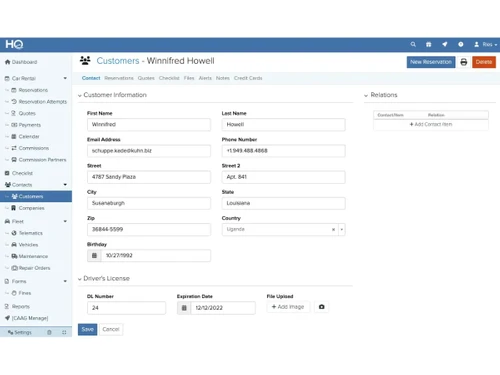This screenshot has height=375, width=500.
Task: Collapse the Car Rental sidebar section
Action: 65,78
